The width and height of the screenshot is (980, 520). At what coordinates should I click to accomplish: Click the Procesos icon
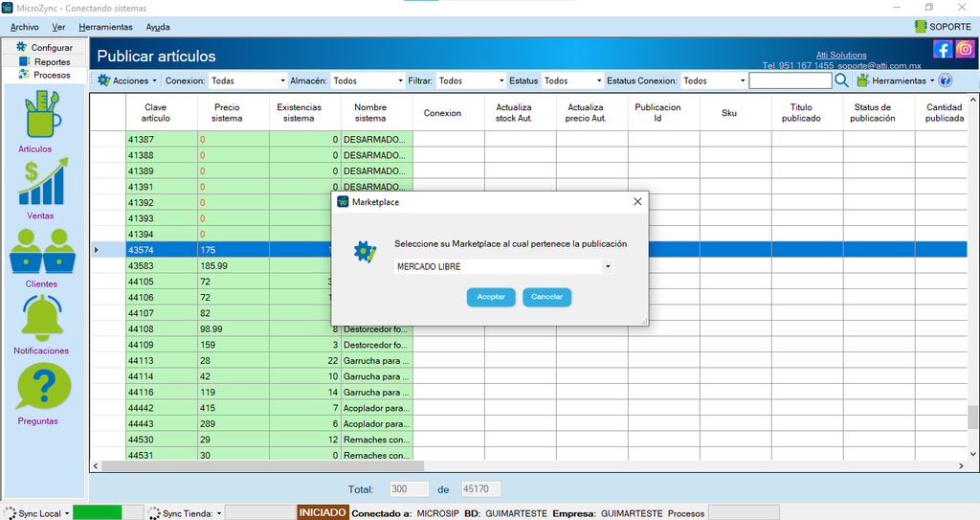pyautogui.click(x=24, y=75)
